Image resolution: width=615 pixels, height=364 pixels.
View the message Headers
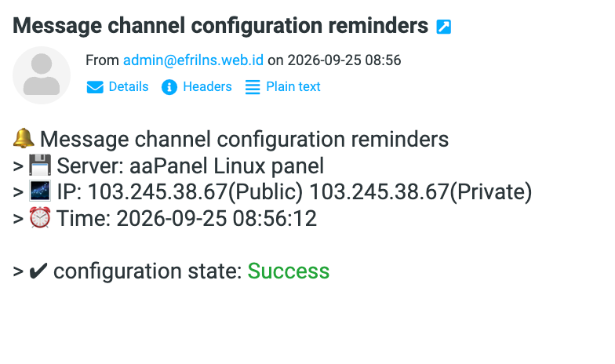tap(207, 86)
